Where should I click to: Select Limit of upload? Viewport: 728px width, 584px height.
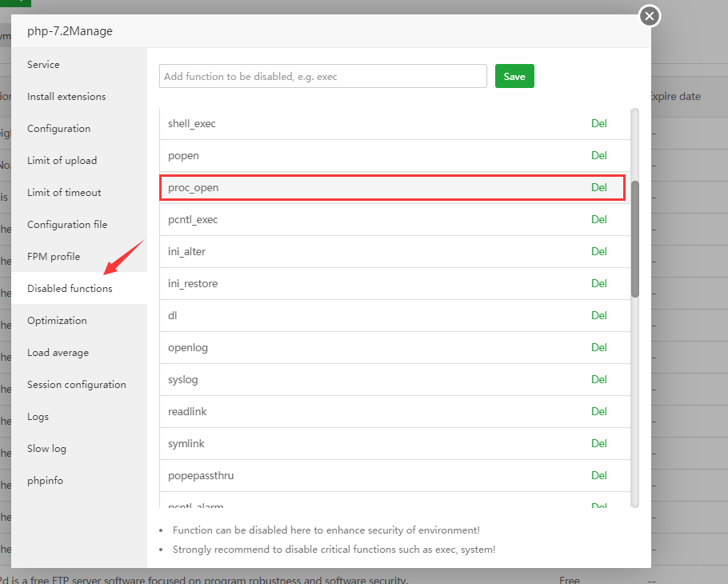coord(62,161)
